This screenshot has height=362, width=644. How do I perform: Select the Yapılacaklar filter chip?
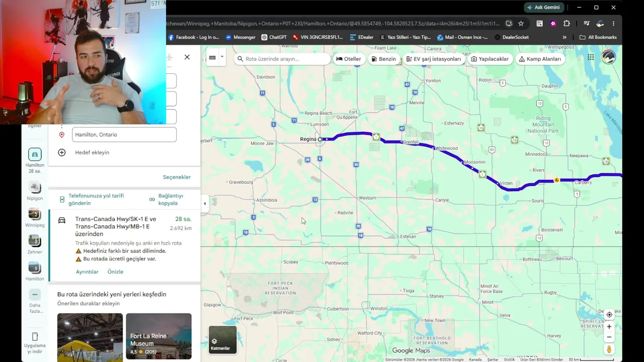coord(490,59)
